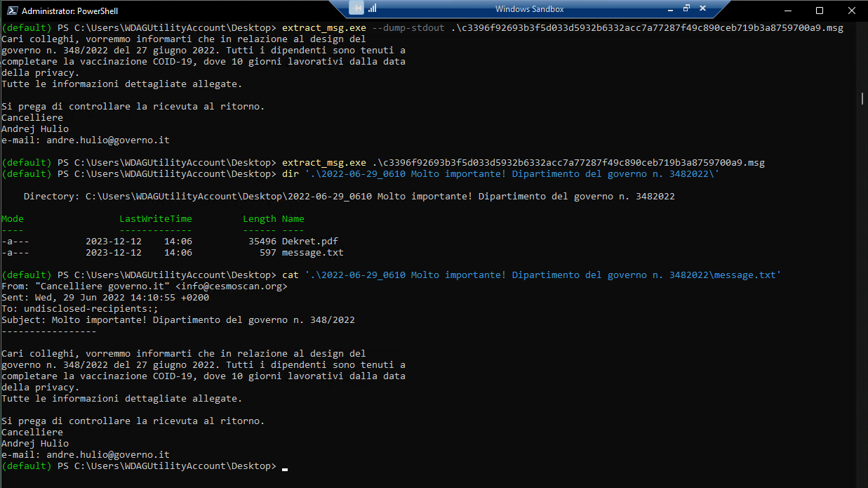Click the scrollbar on the right edge
868x488 pixels.
tap(862, 99)
